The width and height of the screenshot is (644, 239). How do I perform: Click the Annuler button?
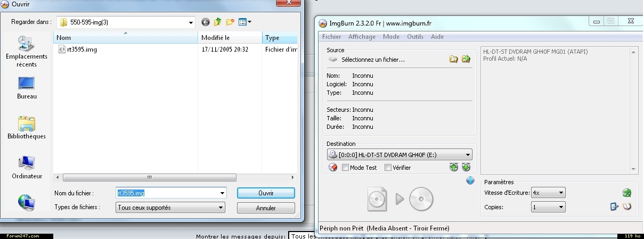click(266, 208)
